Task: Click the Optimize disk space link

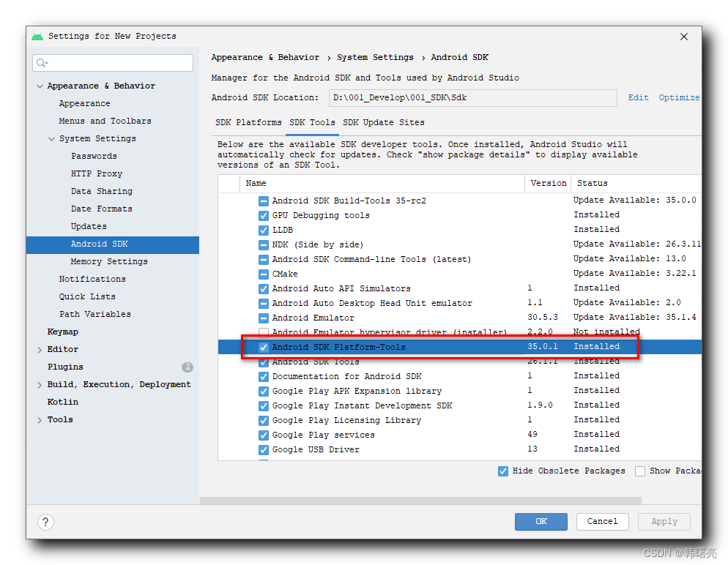Action: (x=679, y=97)
